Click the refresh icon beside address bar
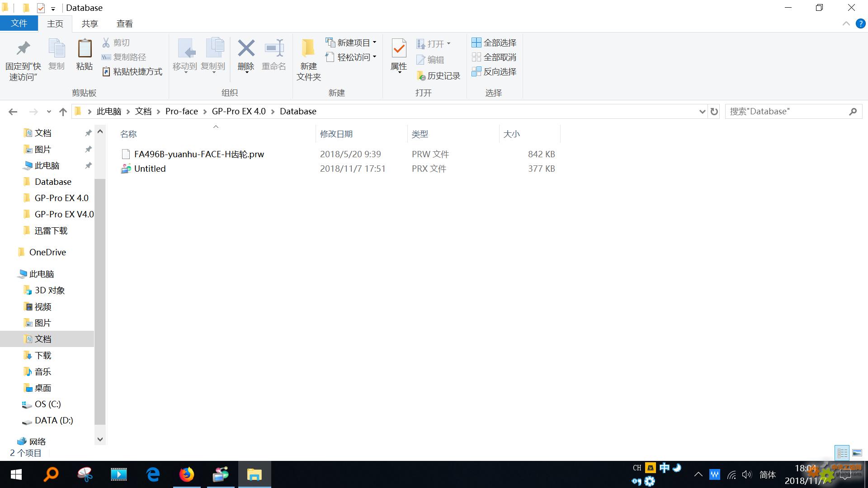The width and height of the screenshot is (868, 488). pyautogui.click(x=714, y=112)
